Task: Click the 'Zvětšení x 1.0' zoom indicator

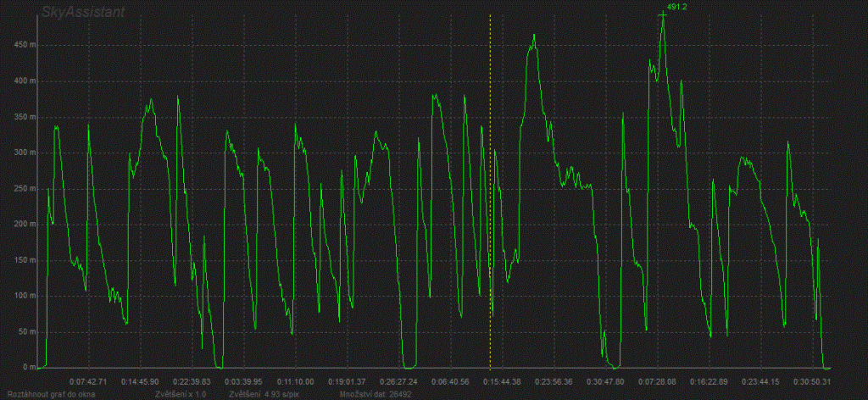Action: click(x=181, y=394)
